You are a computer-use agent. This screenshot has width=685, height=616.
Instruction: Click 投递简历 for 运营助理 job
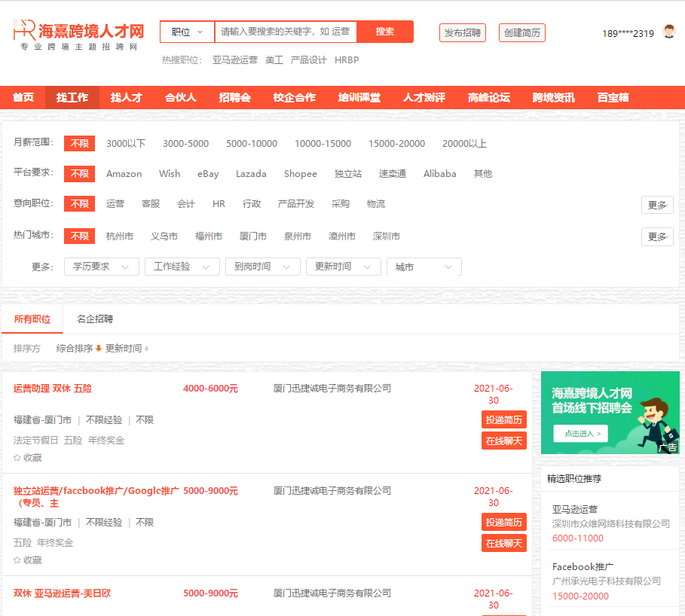(503, 419)
